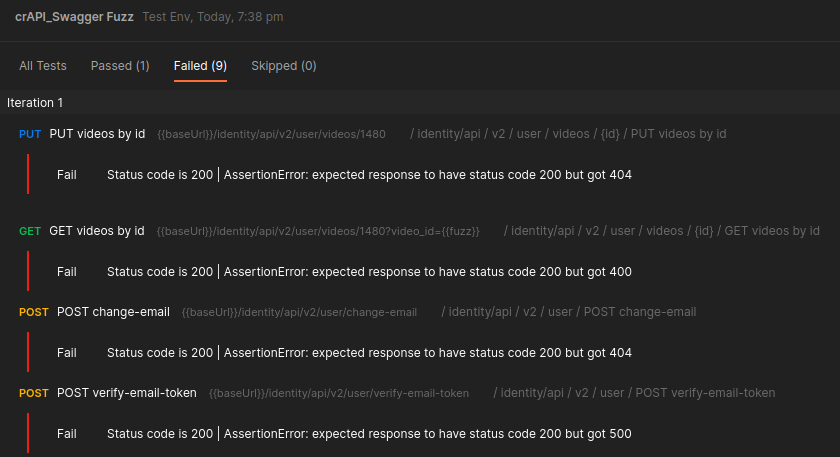Click the POST badge beside verify-email-token
840x457 pixels.
click(x=33, y=393)
